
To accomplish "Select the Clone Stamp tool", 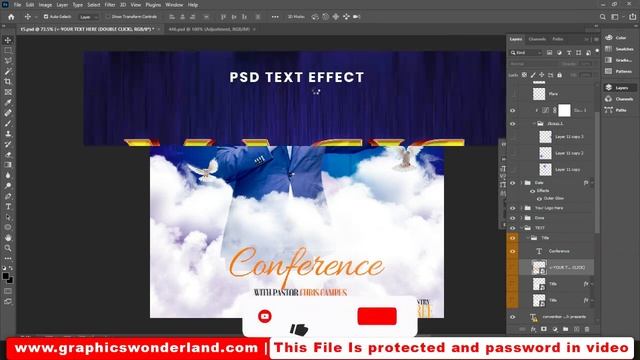I will pyautogui.click(x=8, y=134).
